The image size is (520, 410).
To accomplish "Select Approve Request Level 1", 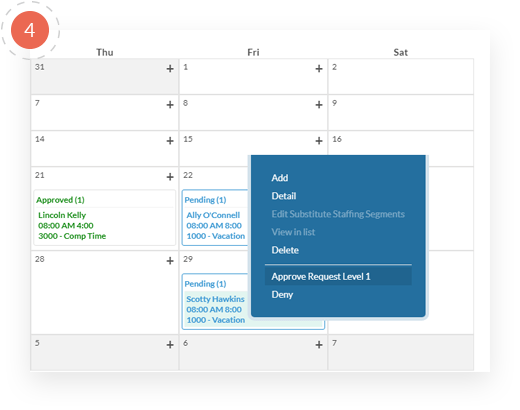I will [x=338, y=277].
